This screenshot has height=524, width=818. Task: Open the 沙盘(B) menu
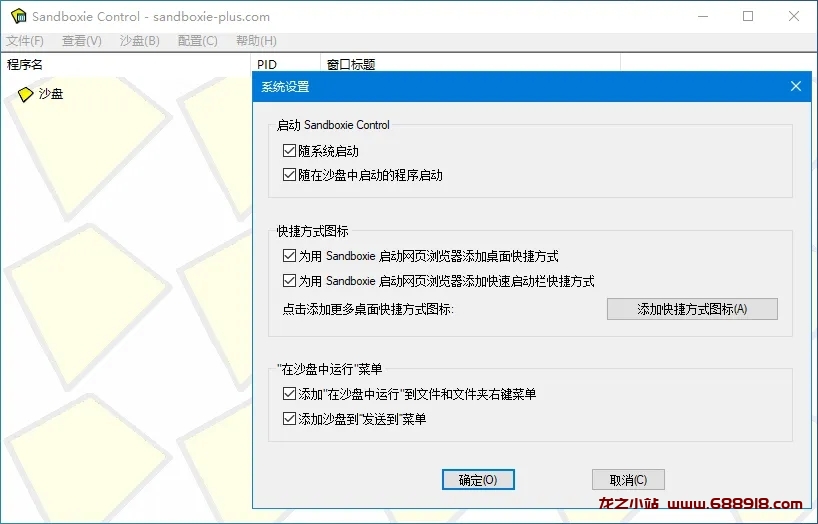click(x=139, y=41)
